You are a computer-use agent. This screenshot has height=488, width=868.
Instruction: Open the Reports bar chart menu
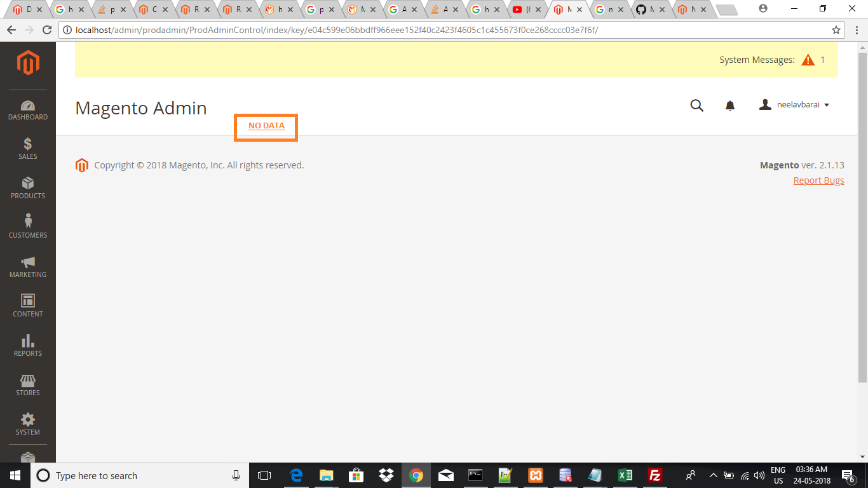pyautogui.click(x=28, y=345)
